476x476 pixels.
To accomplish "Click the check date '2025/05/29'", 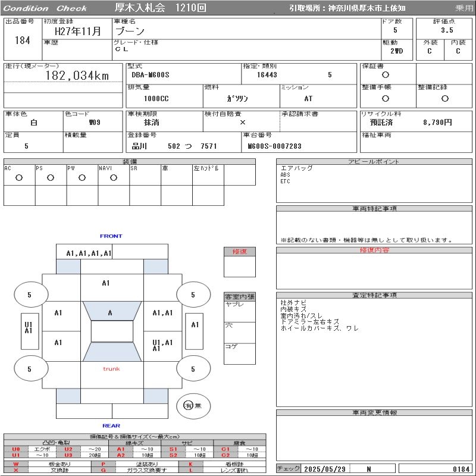I will [x=325, y=469].
